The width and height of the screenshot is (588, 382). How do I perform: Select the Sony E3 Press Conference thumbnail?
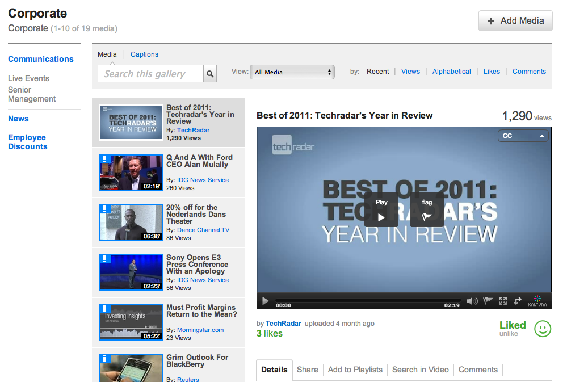coord(131,272)
